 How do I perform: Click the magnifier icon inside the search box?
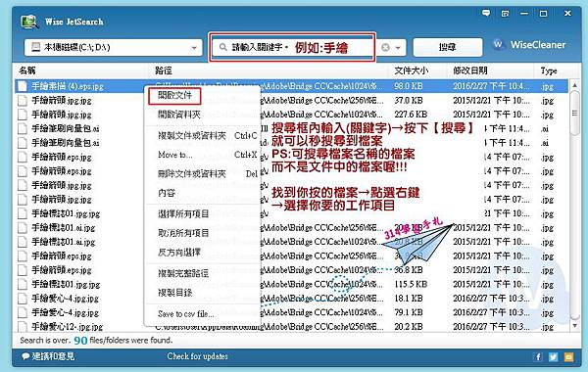tap(222, 47)
